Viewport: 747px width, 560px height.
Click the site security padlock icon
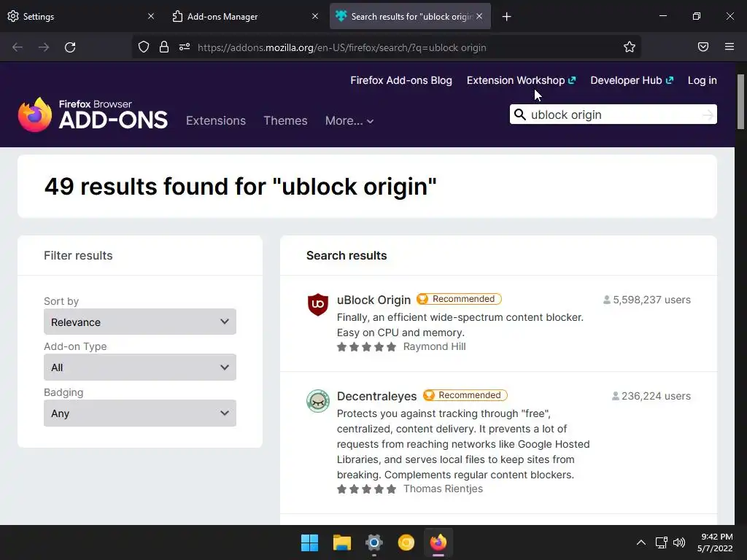pyautogui.click(x=164, y=47)
